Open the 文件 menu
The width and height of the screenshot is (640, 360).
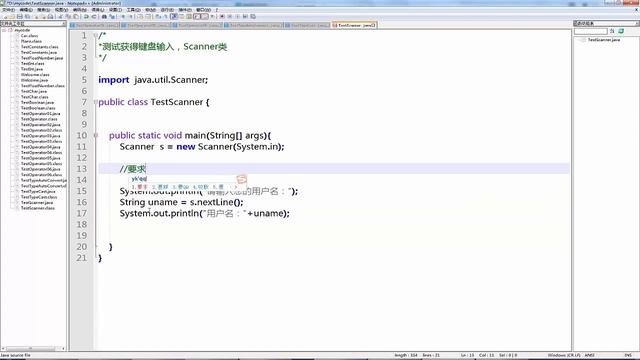[9, 10]
